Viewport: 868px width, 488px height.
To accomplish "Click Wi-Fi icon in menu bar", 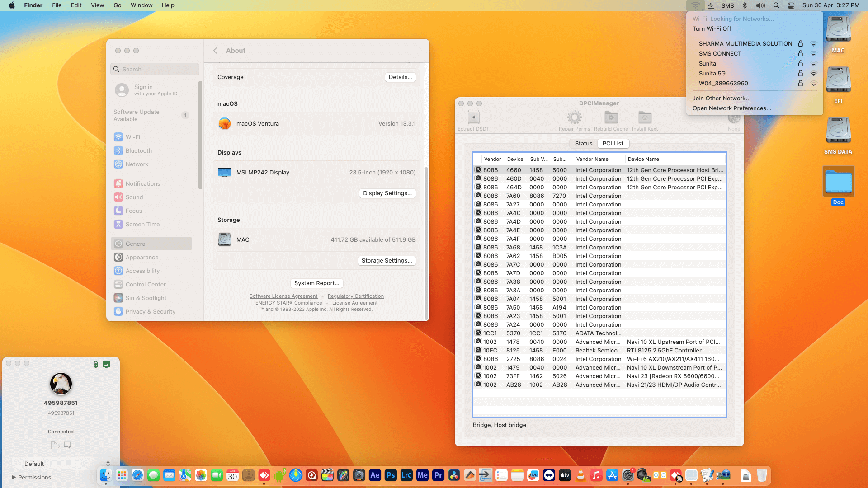I will [x=695, y=5].
